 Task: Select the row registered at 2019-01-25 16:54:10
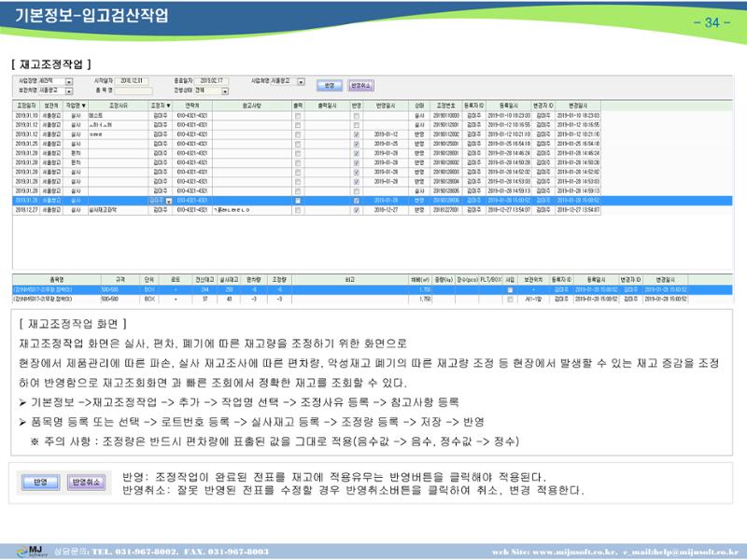pos(307,144)
